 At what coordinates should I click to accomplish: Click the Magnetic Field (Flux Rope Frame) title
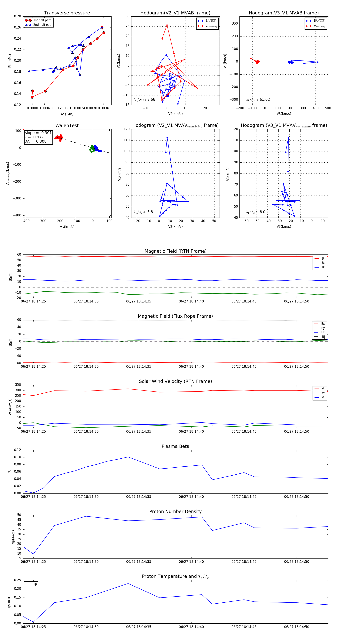point(175,316)
